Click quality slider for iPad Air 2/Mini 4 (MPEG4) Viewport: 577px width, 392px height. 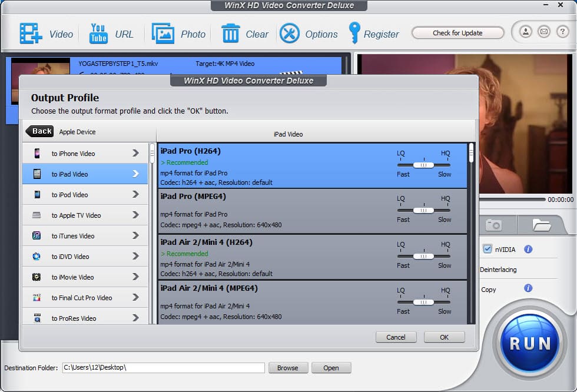(x=423, y=303)
